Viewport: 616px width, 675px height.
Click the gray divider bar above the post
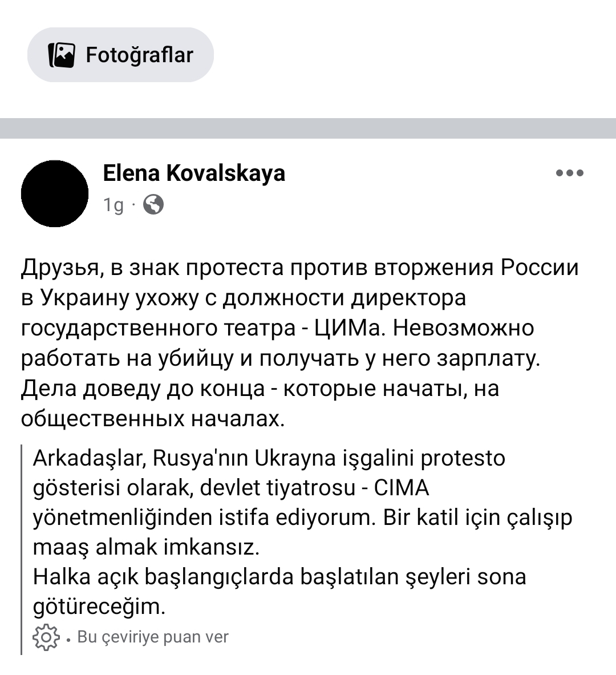308,128
